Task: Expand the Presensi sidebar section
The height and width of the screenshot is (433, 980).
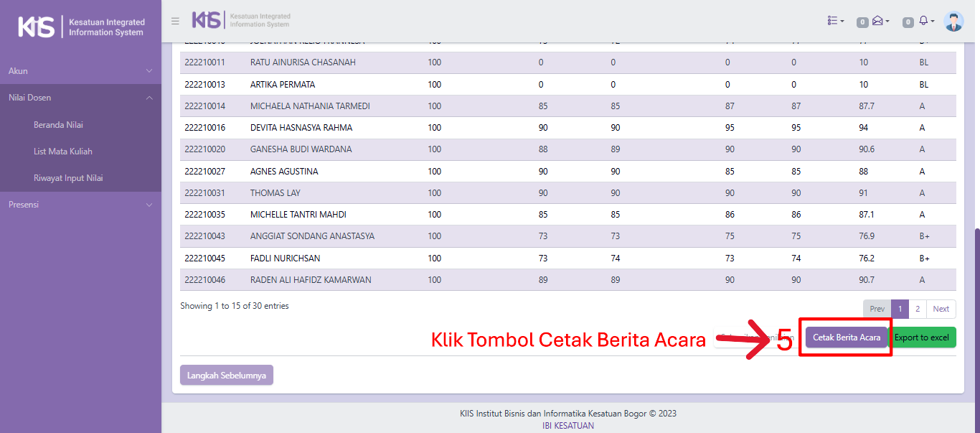Action: [x=80, y=205]
